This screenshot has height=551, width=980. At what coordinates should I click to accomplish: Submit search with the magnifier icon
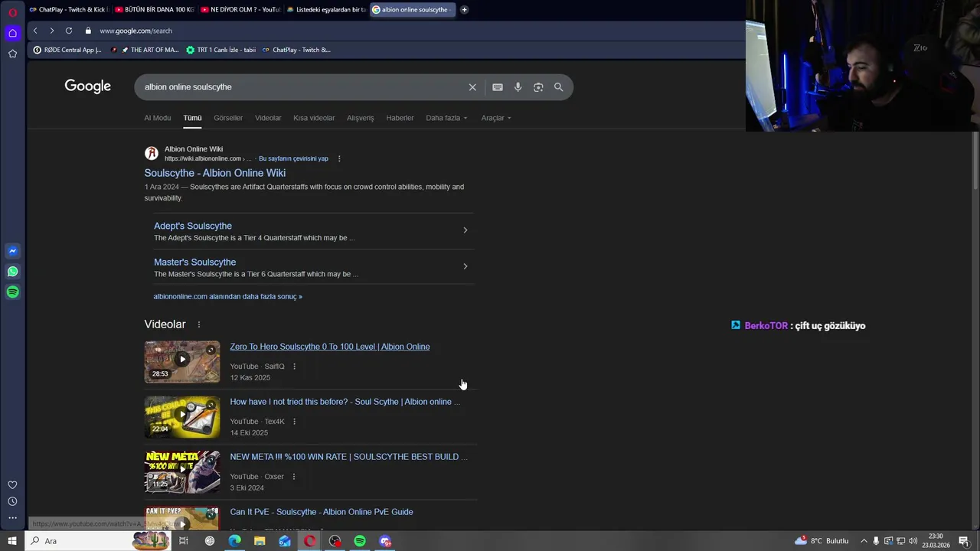click(x=559, y=87)
